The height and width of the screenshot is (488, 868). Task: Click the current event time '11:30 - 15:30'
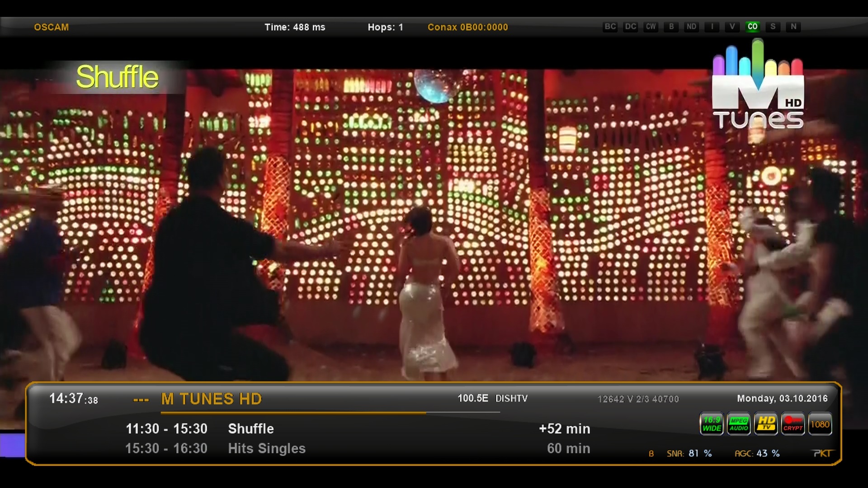[x=166, y=428]
